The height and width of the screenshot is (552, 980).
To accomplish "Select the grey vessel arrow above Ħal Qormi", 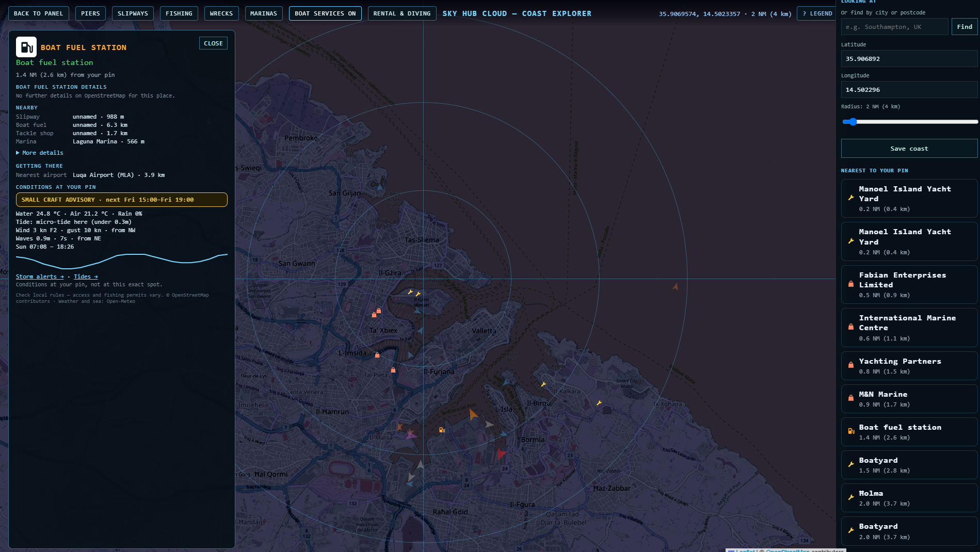I will pyautogui.click(x=420, y=465).
